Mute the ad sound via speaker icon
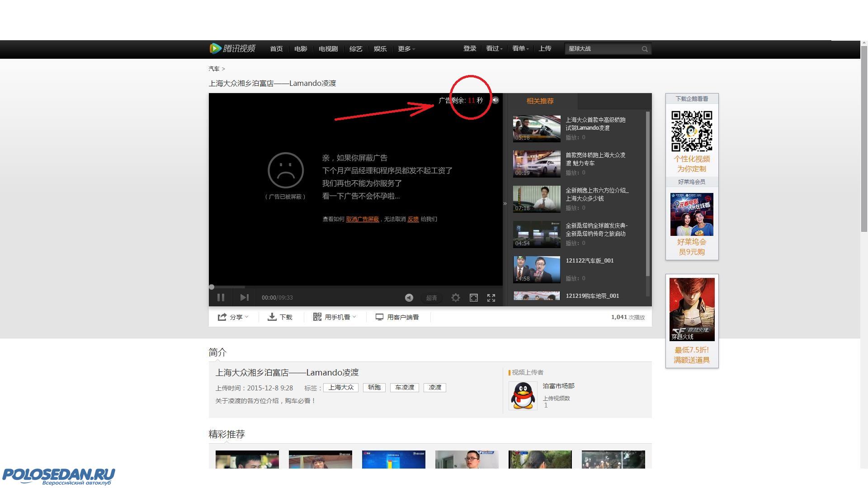This screenshot has width=868, height=488. pos(495,100)
